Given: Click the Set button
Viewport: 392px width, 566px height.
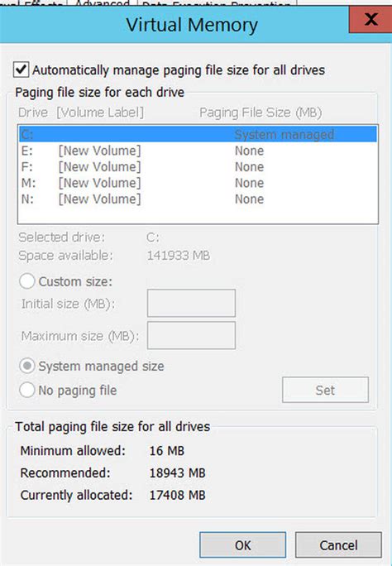Looking at the screenshot, I should pyautogui.click(x=325, y=390).
